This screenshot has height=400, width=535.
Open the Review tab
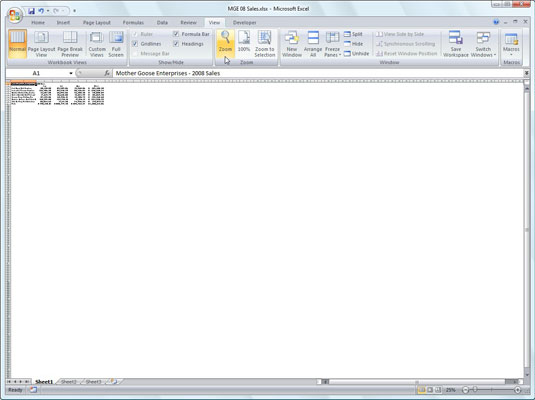coord(188,23)
